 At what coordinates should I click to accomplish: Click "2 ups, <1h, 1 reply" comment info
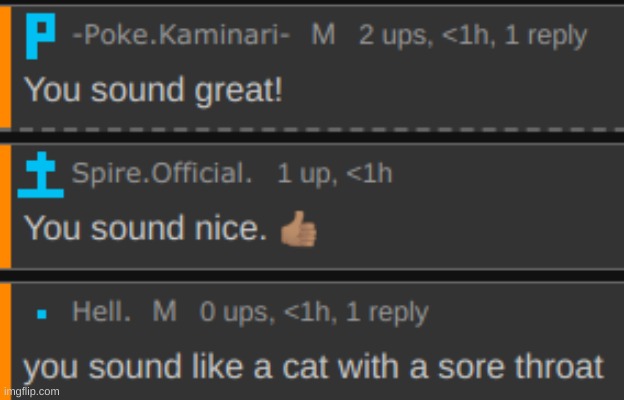pos(473,36)
